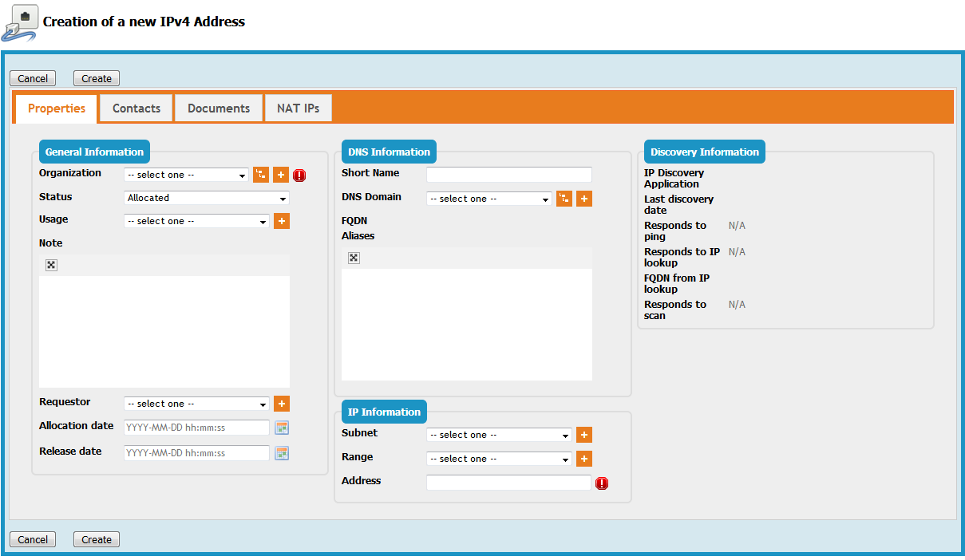
Task: Click the plus icon next to Subnet
Action: pyautogui.click(x=583, y=435)
